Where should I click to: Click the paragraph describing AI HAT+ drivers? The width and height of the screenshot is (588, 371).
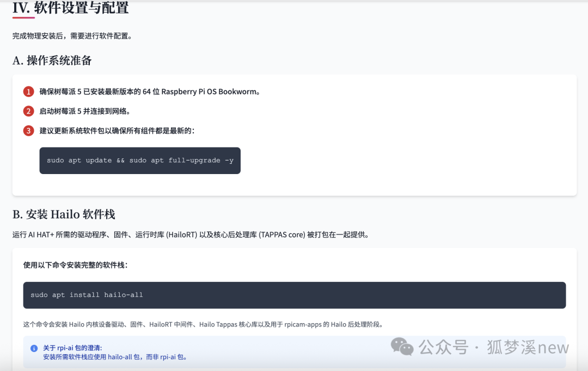click(191, 235)
